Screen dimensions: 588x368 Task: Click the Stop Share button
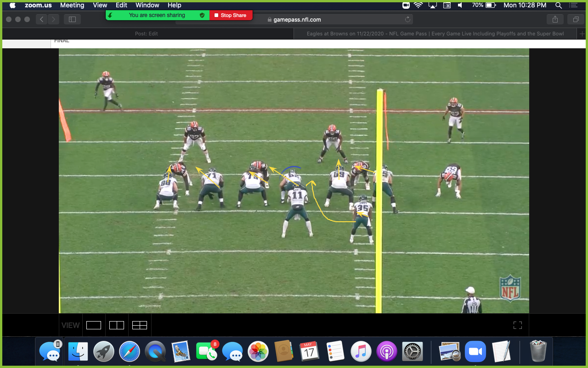point(231,15)
